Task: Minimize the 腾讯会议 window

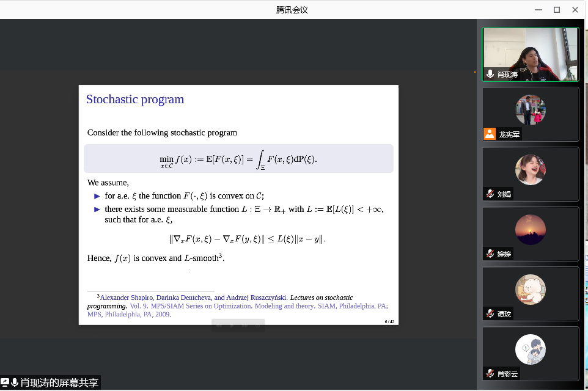Action: [x=538, y=9]
